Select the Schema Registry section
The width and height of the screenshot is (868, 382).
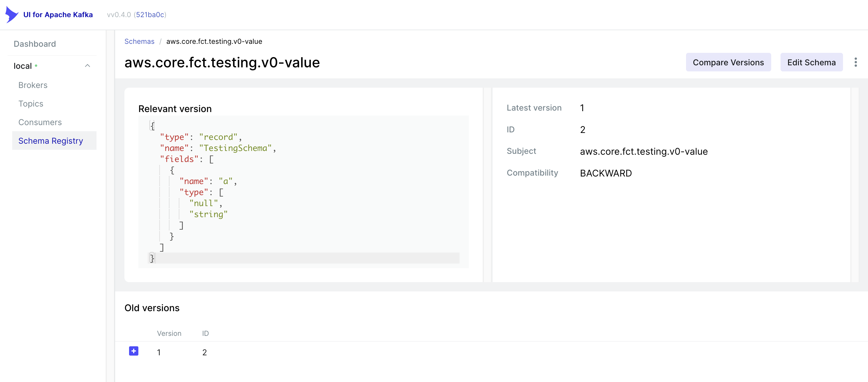(x=50, y=140)
